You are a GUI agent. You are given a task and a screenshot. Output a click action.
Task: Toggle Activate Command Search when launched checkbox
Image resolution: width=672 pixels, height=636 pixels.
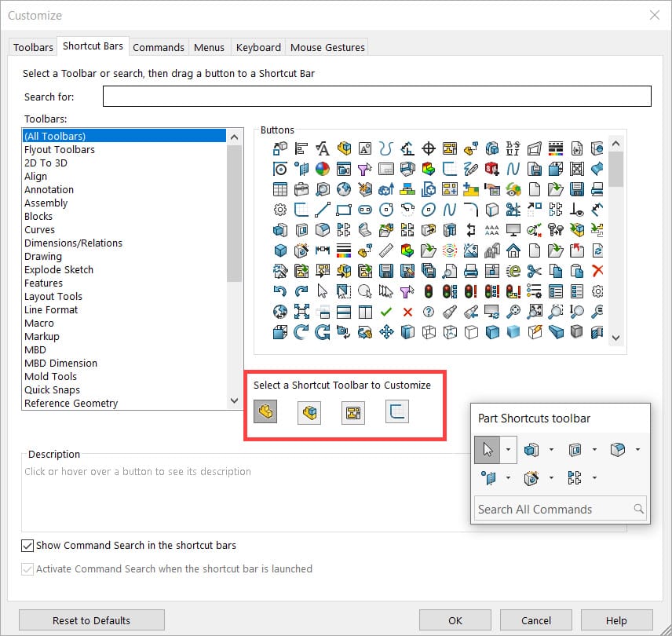(27, 568)
